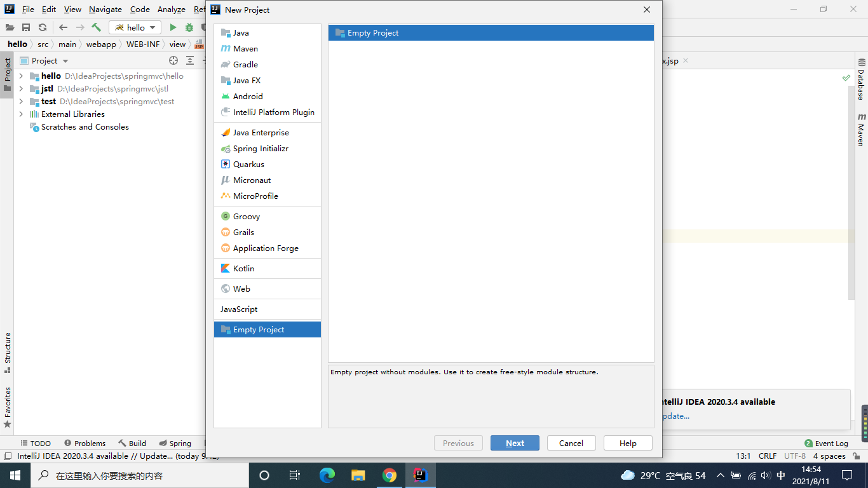Open the Edit menu
The image size is (868, 488).
[49, 10]
